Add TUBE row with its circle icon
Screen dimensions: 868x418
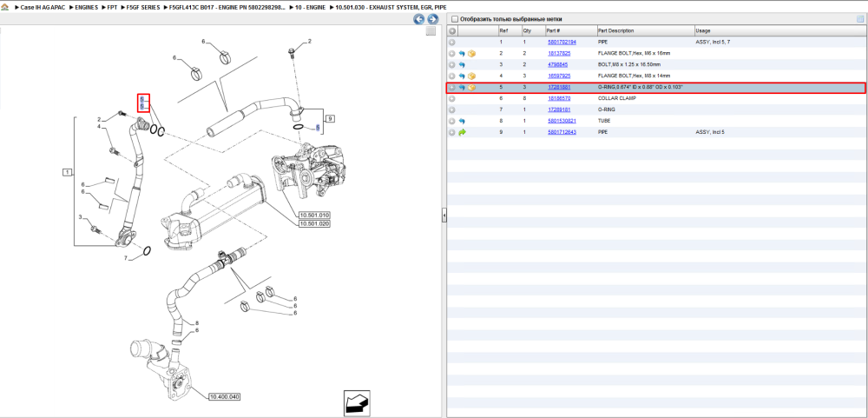[452, 121]
